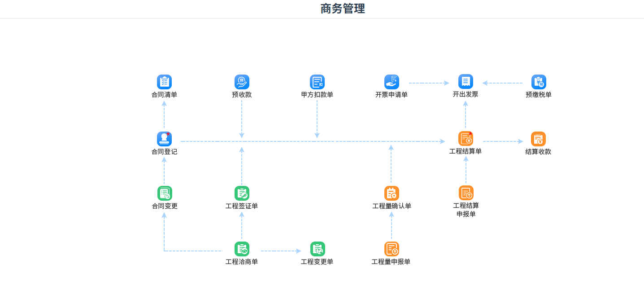Click the 工程签证单 text label

coord(242,206)
